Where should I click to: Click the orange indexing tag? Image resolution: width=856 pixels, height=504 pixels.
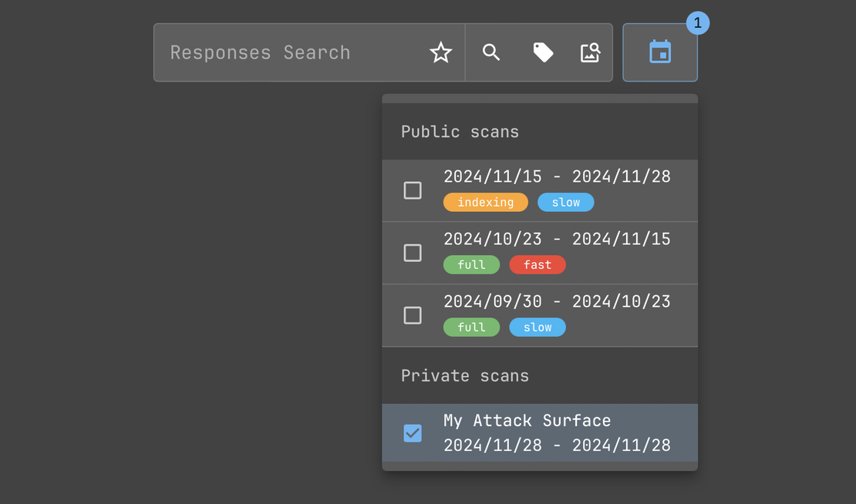485,203
